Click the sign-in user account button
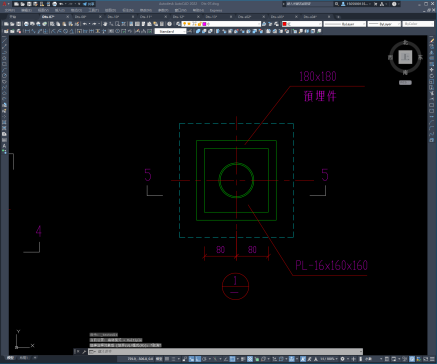Screen dimensions: 437x364 [x=357, y=4]
